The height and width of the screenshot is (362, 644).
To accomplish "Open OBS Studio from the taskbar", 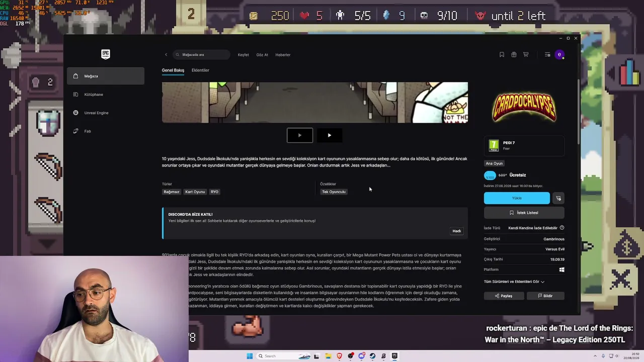I will pyautogui.click(x=351, y=356).
